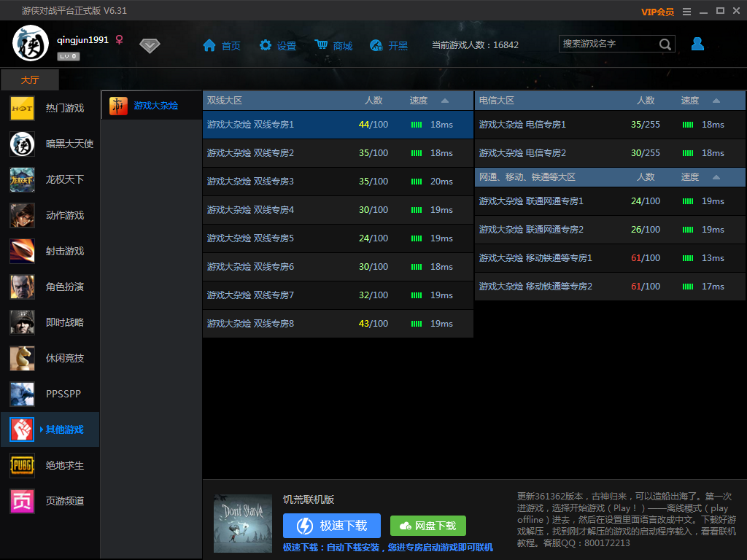Select room 双线专房3

[x=338, y=182]
